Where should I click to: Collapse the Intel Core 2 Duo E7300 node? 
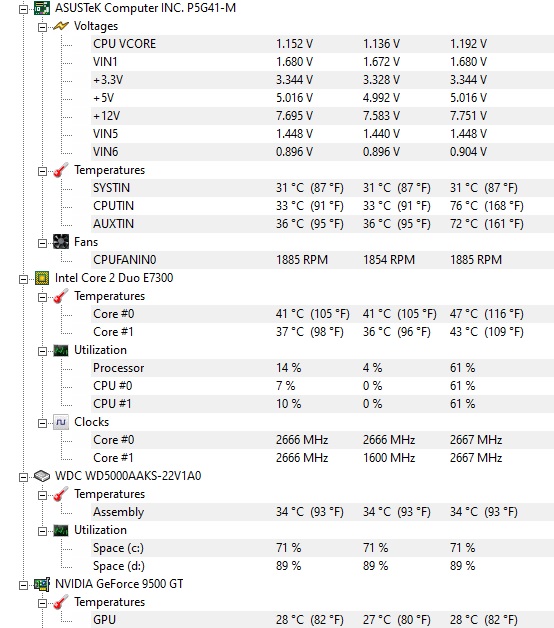[23, 279]
